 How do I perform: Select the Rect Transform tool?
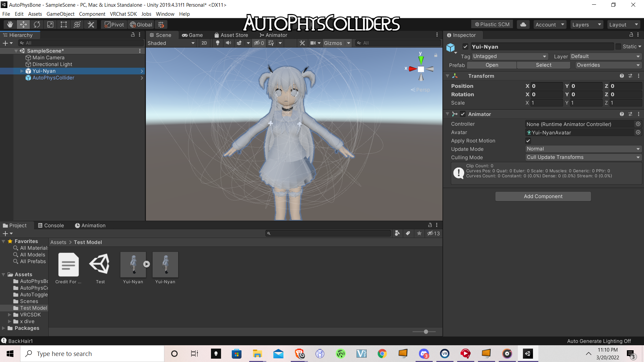[64, 24]
